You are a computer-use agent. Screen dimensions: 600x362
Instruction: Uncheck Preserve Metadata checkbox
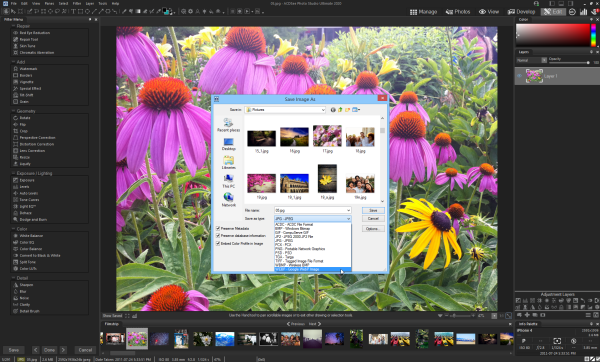218,228
